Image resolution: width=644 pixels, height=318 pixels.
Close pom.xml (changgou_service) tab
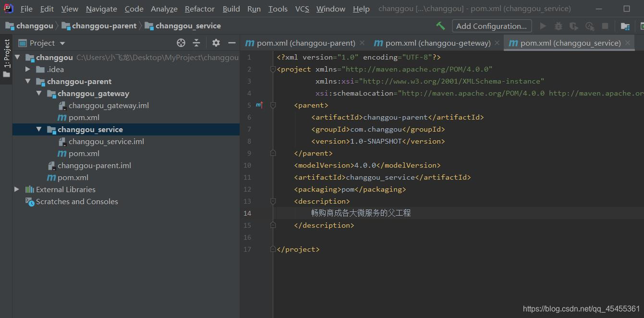tap(627, 43)
